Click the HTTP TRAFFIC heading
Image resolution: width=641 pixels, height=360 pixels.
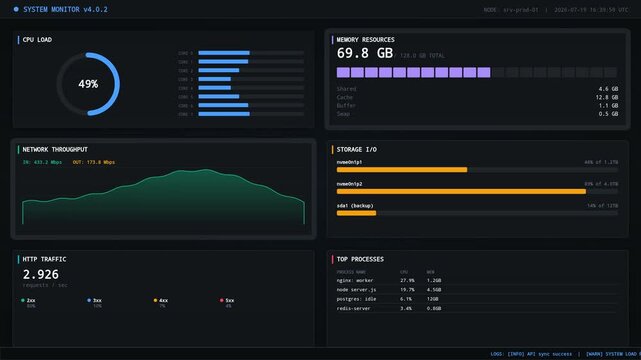(x=44, y=259)
